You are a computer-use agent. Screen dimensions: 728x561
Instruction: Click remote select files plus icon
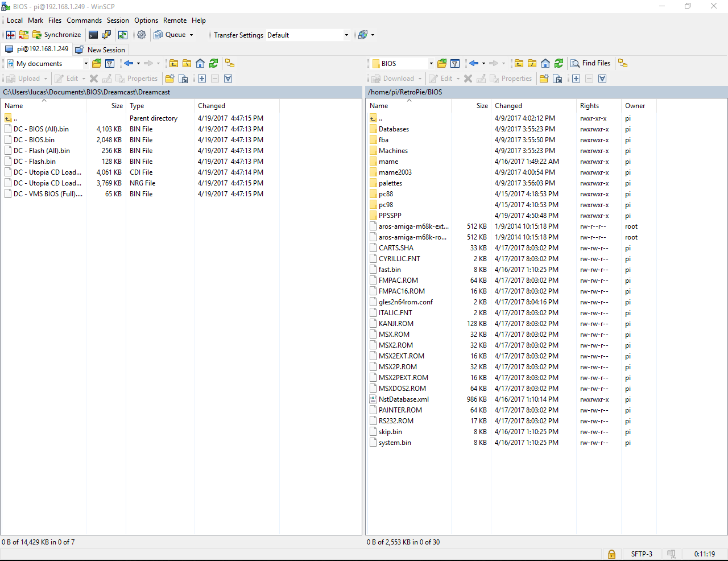576,79
